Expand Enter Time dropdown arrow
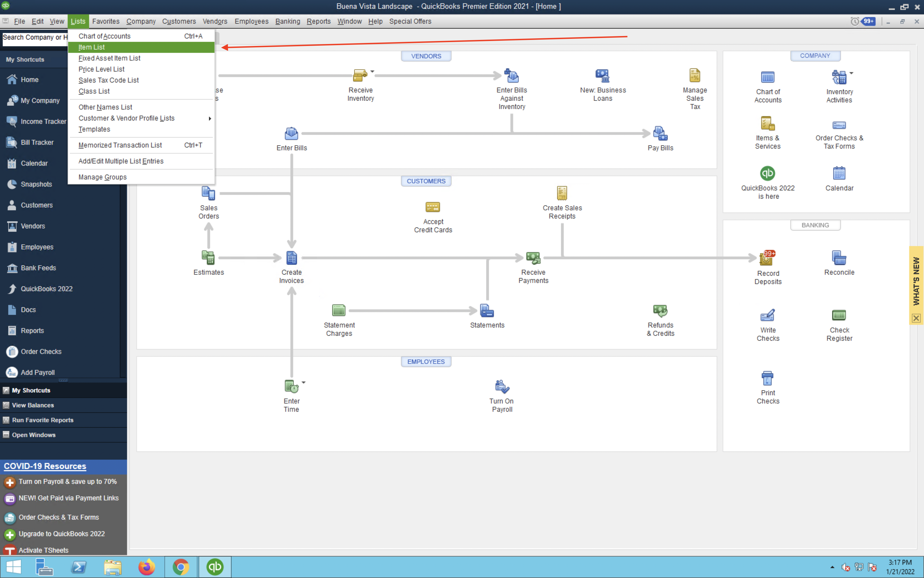The image size is (924, 578). point(304,382)
